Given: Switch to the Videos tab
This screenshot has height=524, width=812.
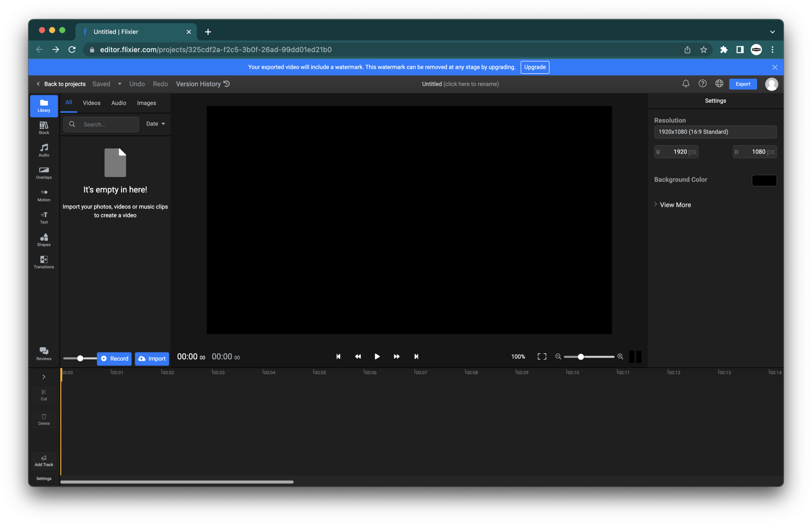Looking at the screenshot, I should [92, 103].
